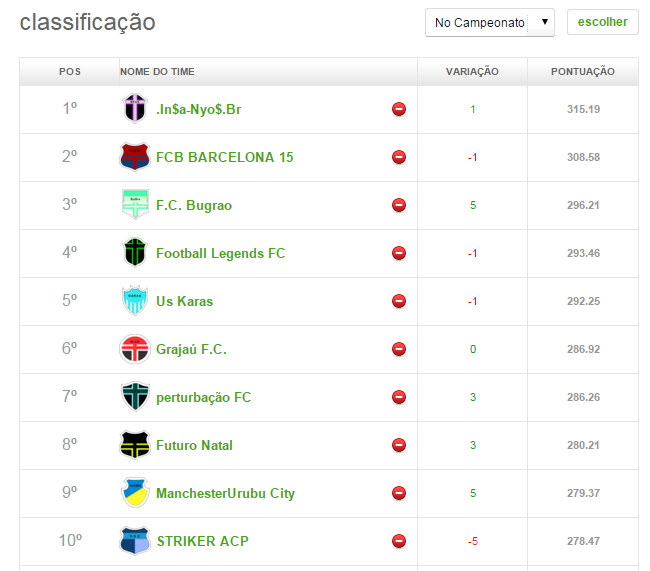
Task: Open the No Campeonato dropdown
Action: pyautogui.click(x=489, y=22)
